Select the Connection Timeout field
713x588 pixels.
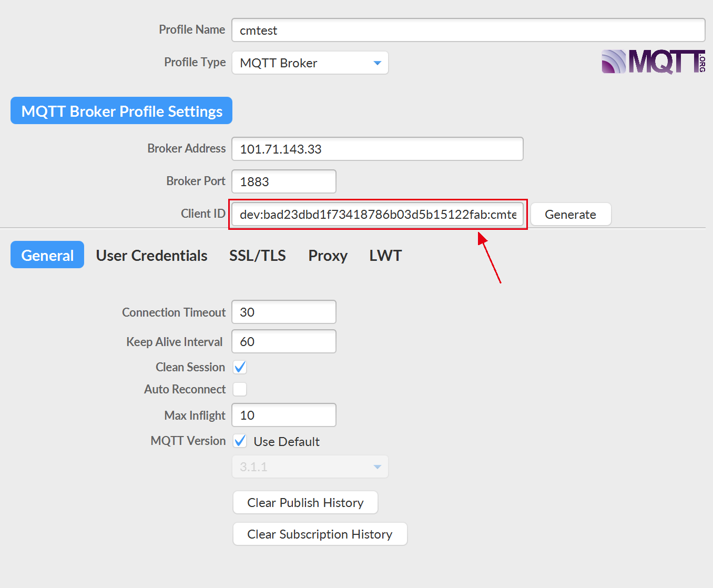tap(283, 312)
